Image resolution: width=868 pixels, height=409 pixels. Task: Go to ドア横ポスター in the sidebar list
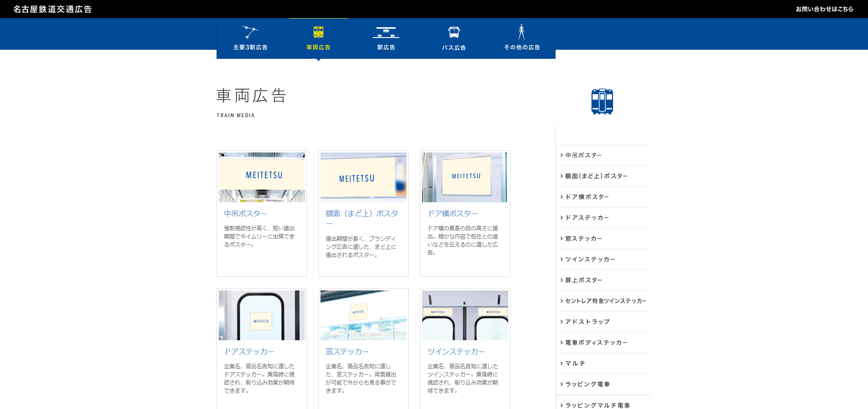587,197
